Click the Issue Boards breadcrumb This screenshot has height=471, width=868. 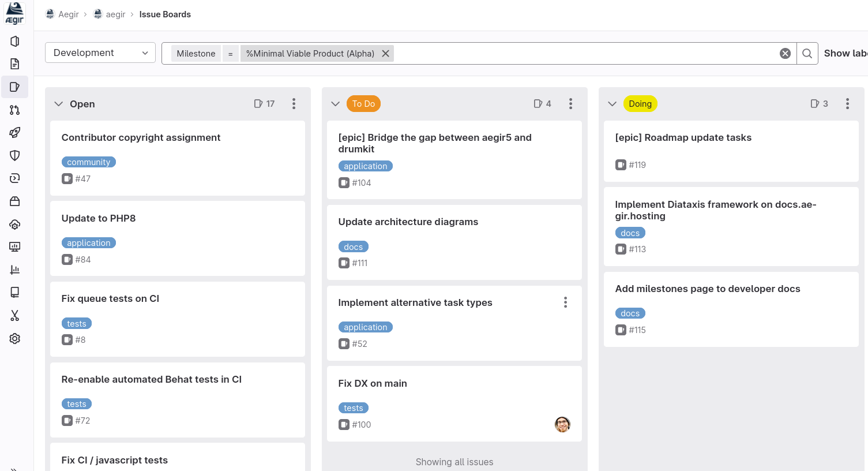pos(165,14)
